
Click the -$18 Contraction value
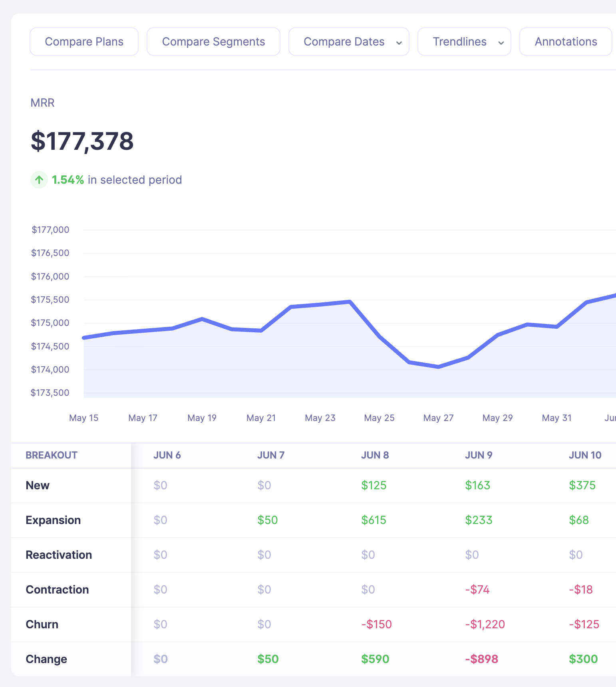[x=581, y=590]
